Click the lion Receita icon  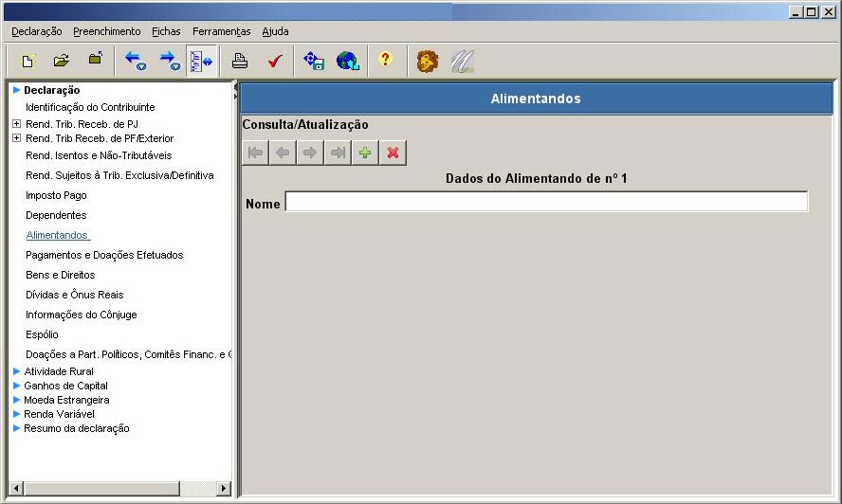pos(428,62)
